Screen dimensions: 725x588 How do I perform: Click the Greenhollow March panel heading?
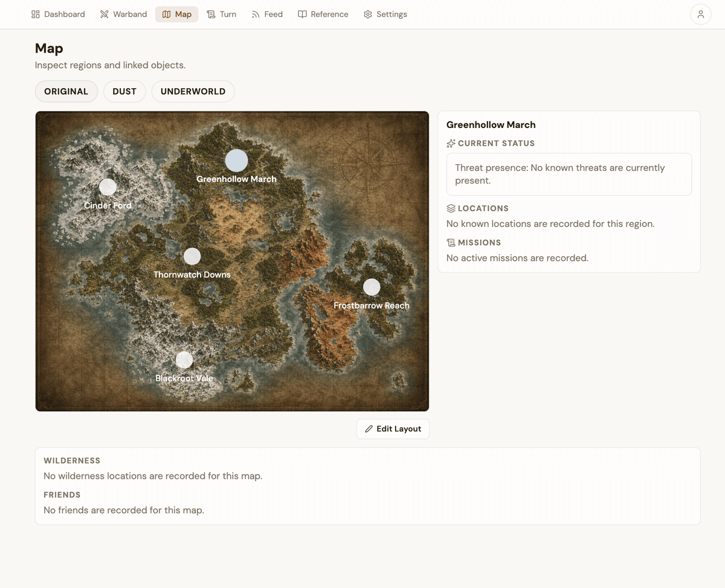coord(491,125)
